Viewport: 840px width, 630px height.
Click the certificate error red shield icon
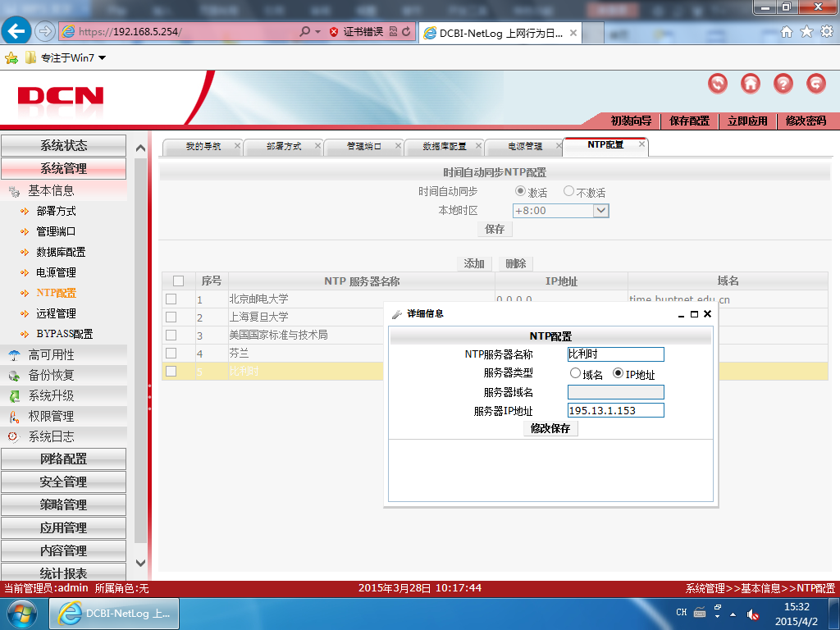[x=334, y=32]
